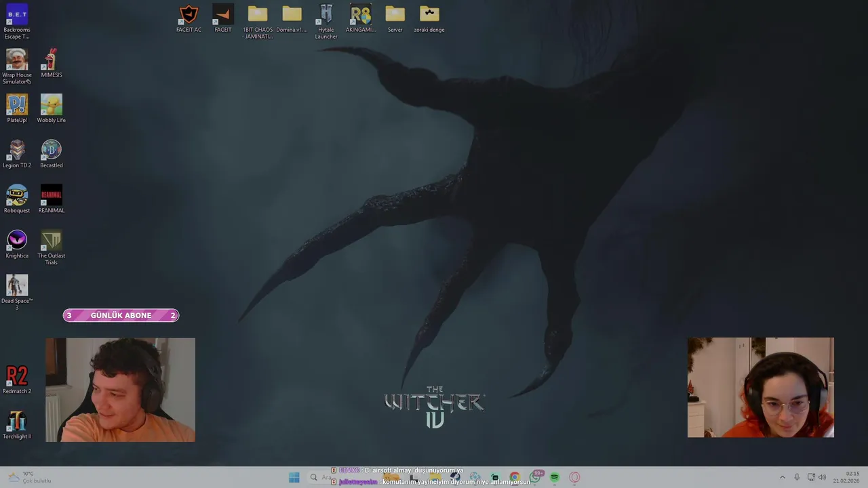868x488 pixels.
Task: Launch the Hytale Launcher shortcut
Action: coord(326,22)
